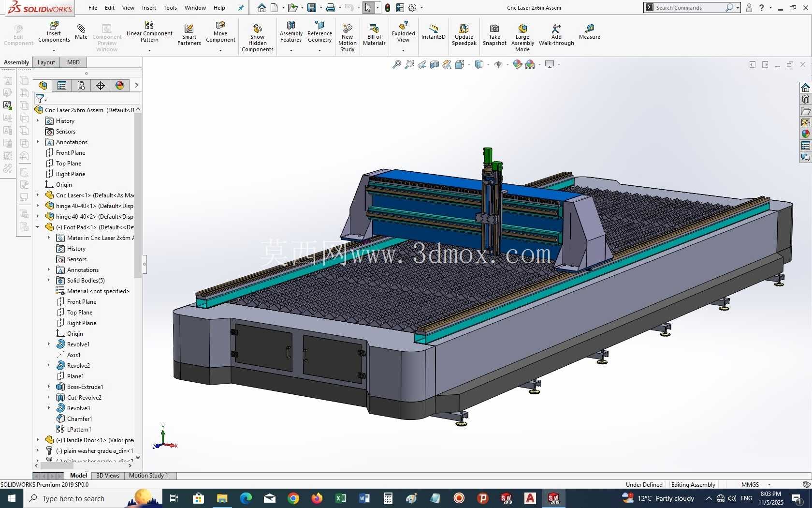This screenshot has height=508, width=812.
Task: Open Linear Component Pattern tool
Action: click(x=149, y=31)
